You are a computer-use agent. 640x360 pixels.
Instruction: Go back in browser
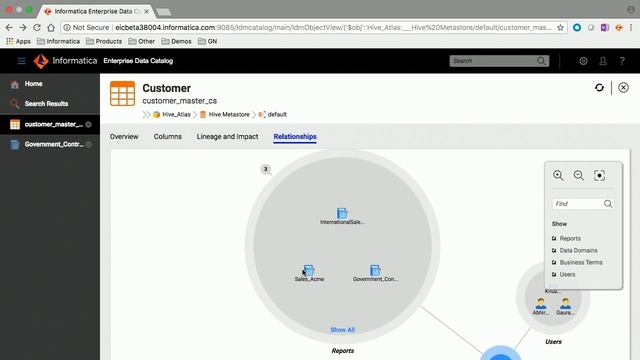pos(9,27)
